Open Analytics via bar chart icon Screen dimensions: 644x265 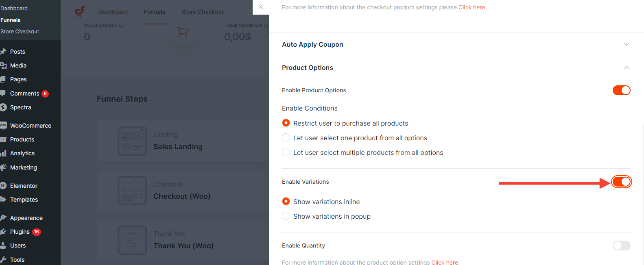(3, 153)
